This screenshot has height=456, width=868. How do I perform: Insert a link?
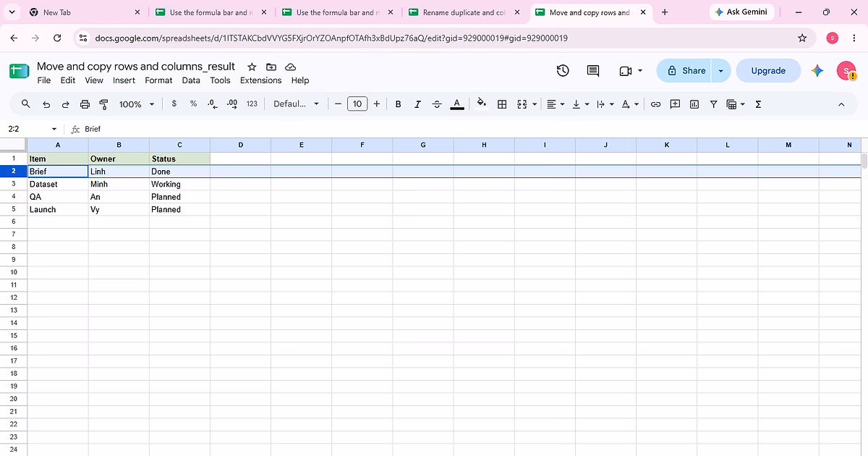tap(656, 104)
